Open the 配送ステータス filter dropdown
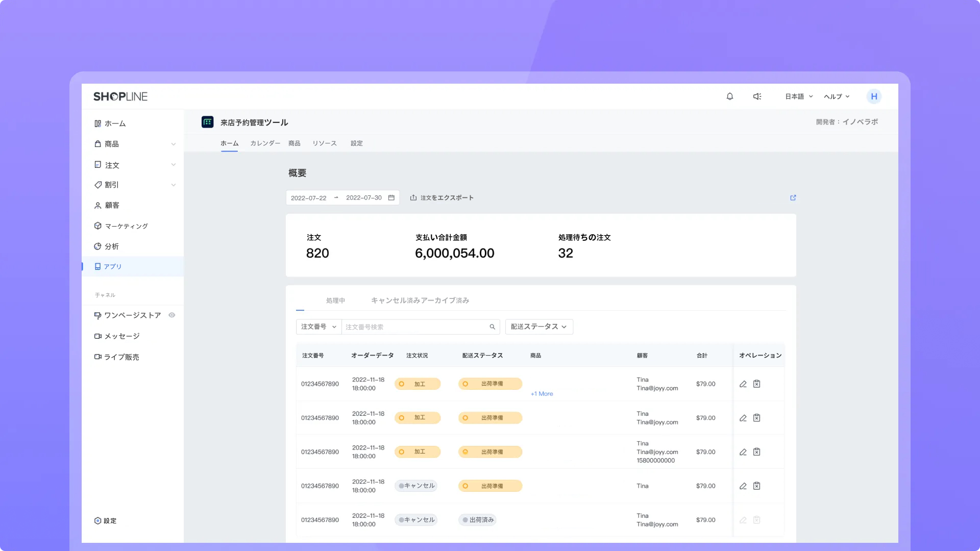This screenshot has width=980, height=551. [x=539, y=327]
